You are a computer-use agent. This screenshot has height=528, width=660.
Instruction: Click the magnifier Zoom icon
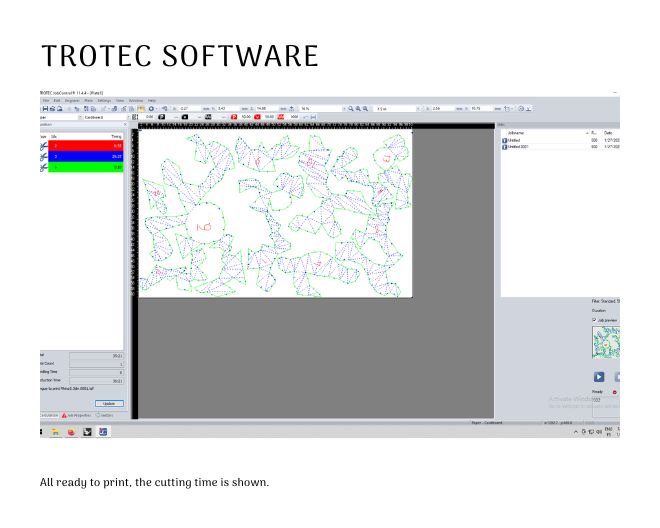(351, 109)
